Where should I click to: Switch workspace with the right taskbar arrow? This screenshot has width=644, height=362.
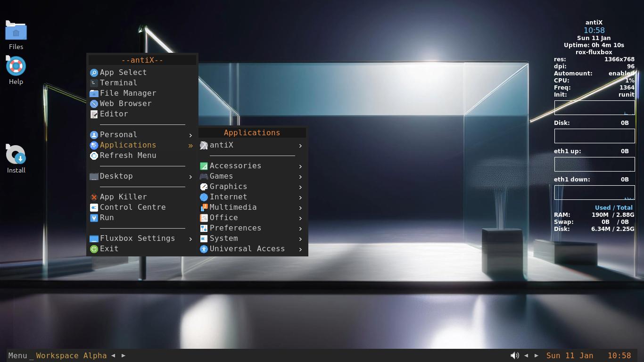[x=123, y=355]
